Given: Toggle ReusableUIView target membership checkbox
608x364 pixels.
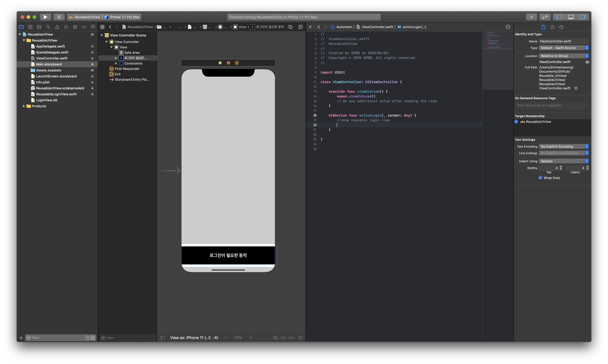Looking at the screenshot, I should tap(516, 122).
